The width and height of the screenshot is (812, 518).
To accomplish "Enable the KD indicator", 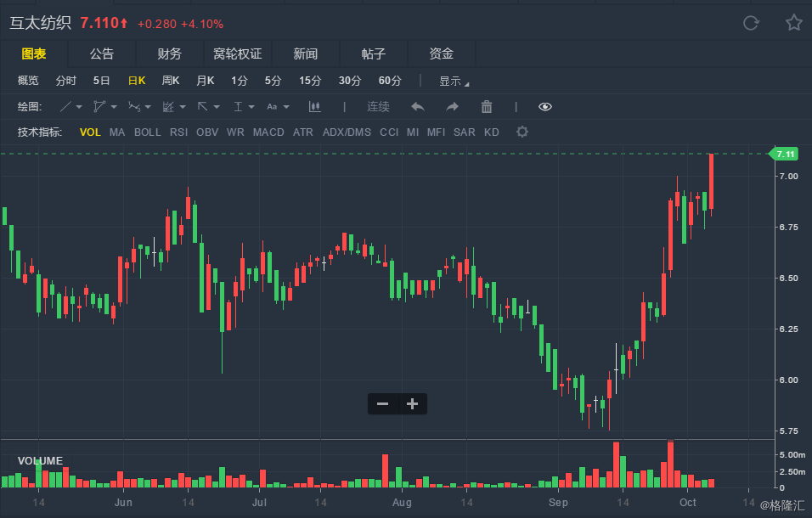I will (x=492, y=132).
